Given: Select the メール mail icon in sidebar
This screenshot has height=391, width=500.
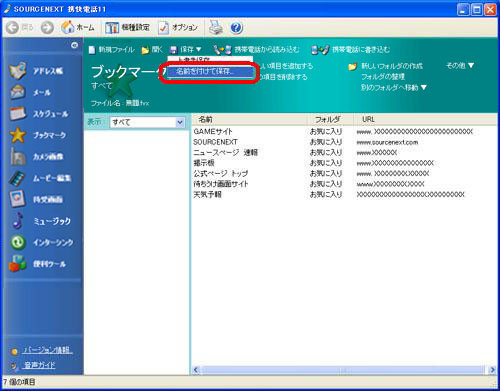Looking at the screenshot, I should (x=18, y=92).
